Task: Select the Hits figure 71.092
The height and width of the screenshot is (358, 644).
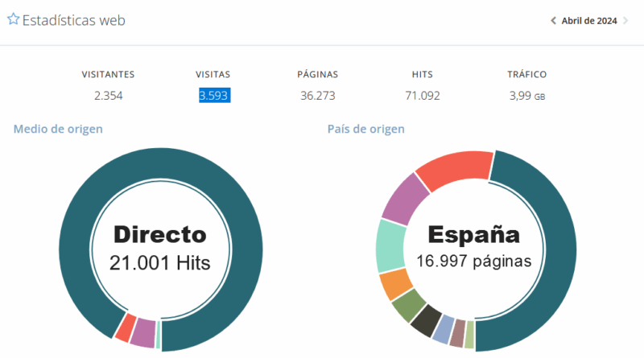Action: pyautogui.click(x=423, y=96)
